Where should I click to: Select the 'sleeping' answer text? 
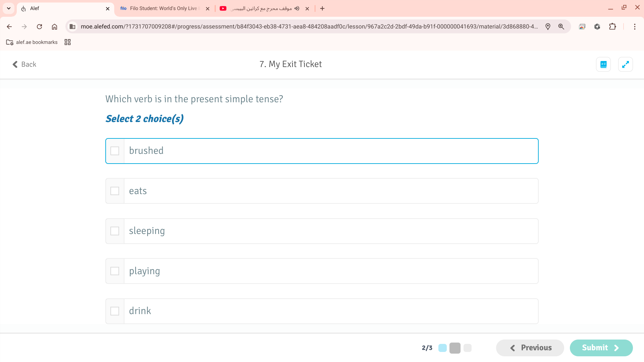pyautogui.click(x=147, y=231)
